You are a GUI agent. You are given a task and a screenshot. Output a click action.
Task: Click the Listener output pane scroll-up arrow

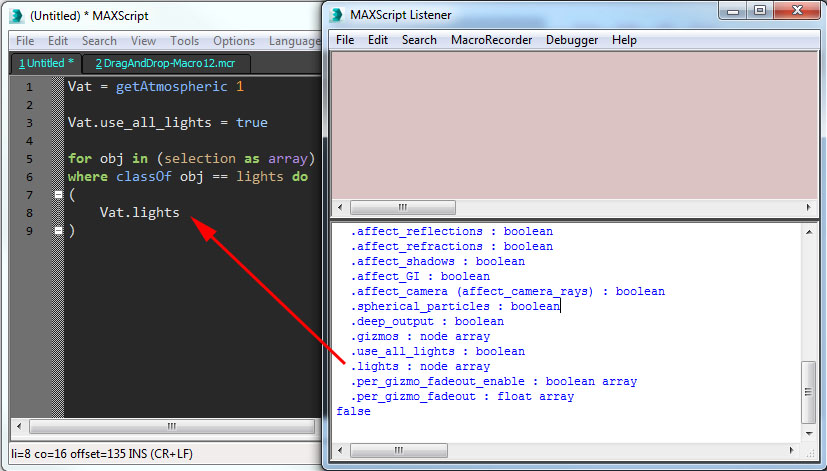808,231
